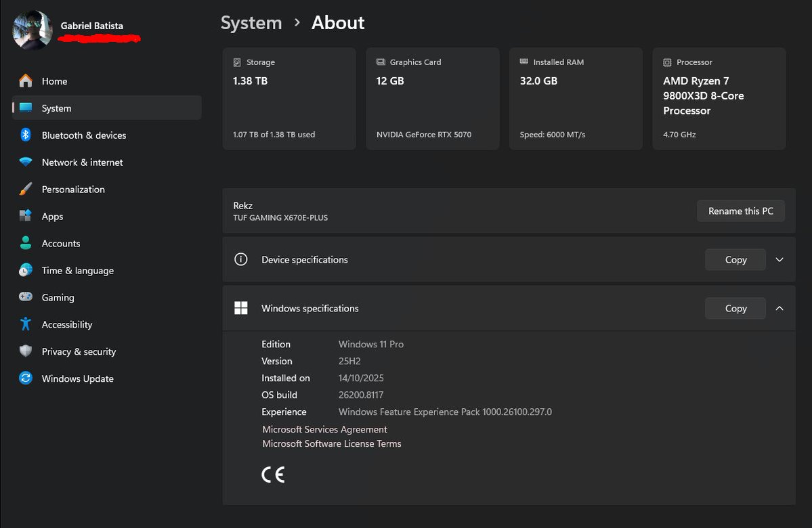
Task: Expand the Device specifications section
Action: click(779, 259)
